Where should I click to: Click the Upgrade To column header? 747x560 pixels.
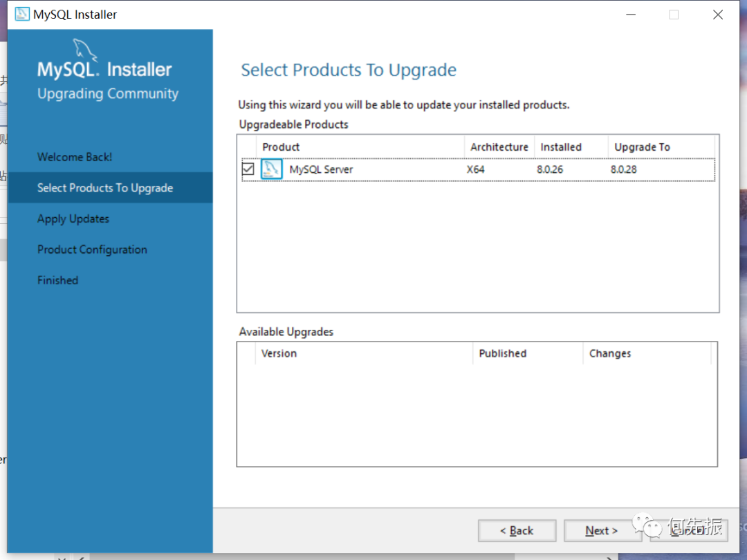(x=661, y=147)
